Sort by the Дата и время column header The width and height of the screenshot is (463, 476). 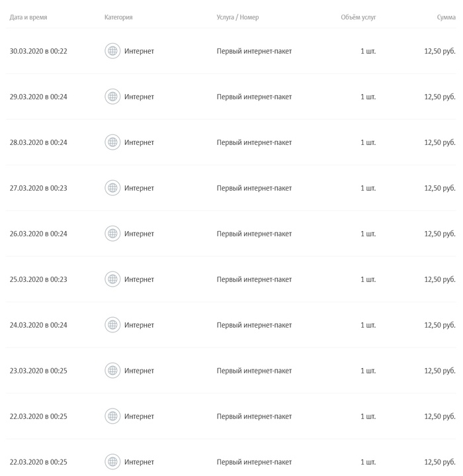pos(28,17)
